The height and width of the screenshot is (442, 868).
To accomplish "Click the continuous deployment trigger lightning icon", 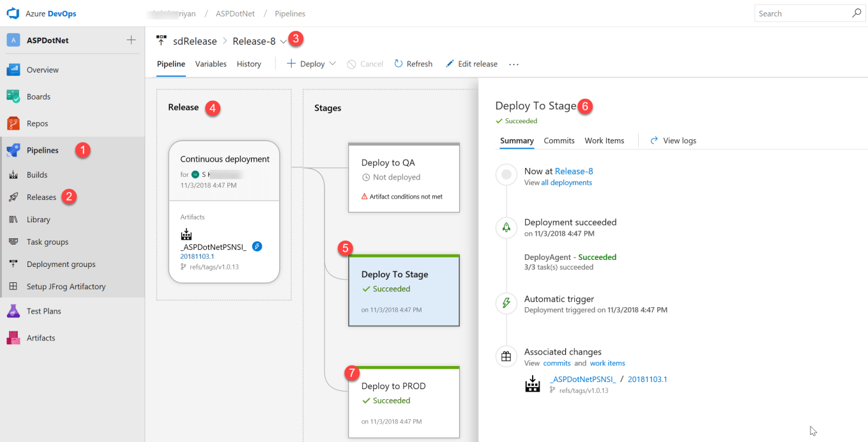I will click(257, 247).
